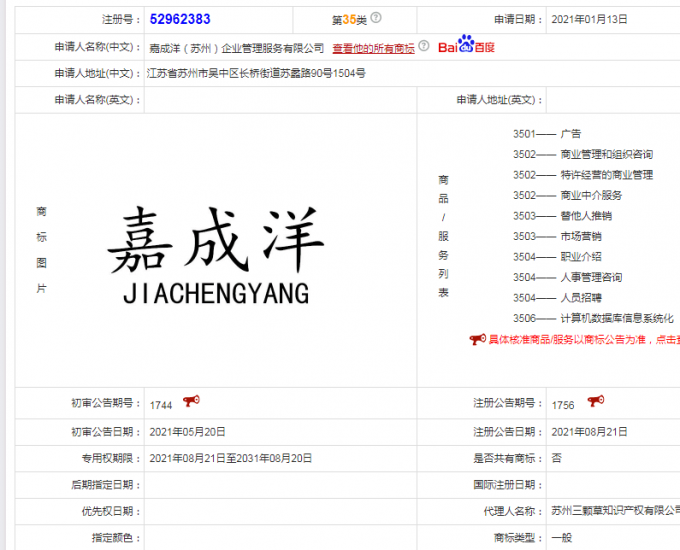Open the 查看他的所有商标 link
The height and width of the screenshot is (550, 680).
coord(373,48)
